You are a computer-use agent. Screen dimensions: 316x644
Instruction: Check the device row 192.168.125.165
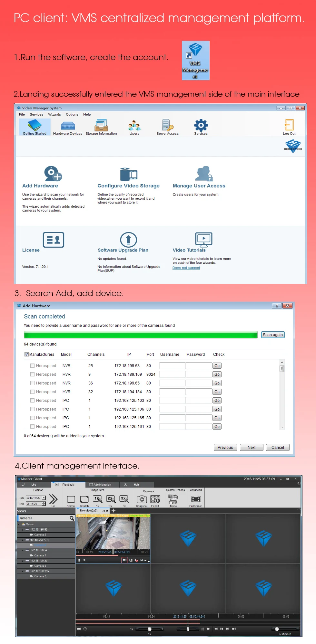tap(32, 418)
